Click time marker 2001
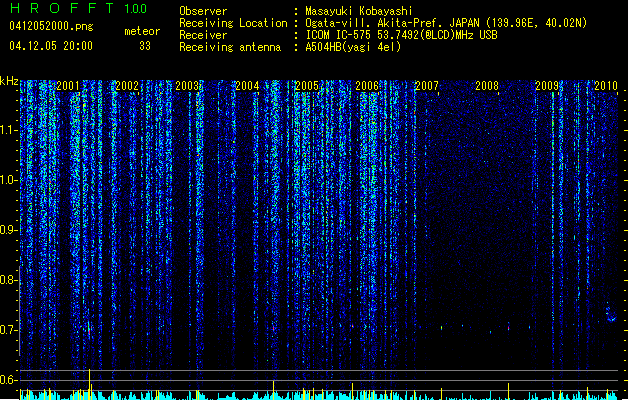629x400 pixels. 68,86
